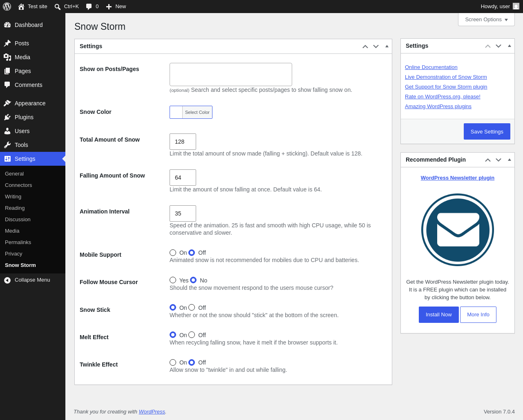Click the Dashboard gauge icon
Screen dimensions: 523x420
pyautogui.click(x=7, y=25)
